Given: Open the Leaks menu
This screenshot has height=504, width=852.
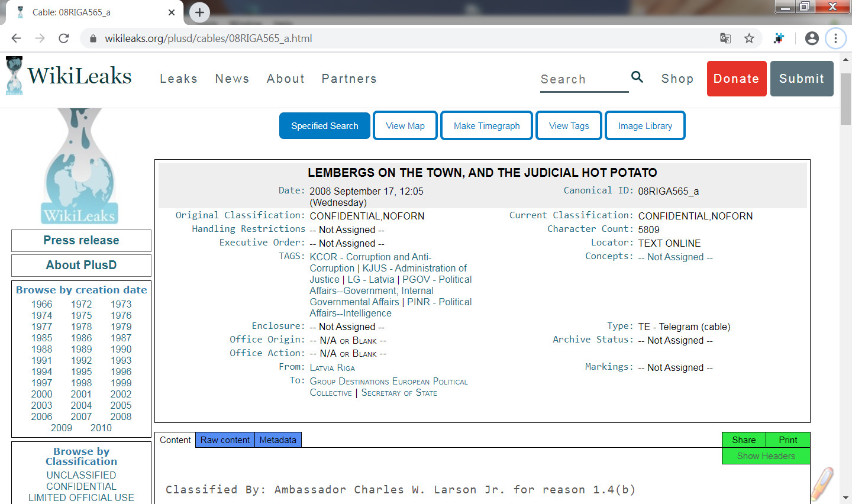Looking at the screenshot, I should pyautogui.click(x=179, y=79).
